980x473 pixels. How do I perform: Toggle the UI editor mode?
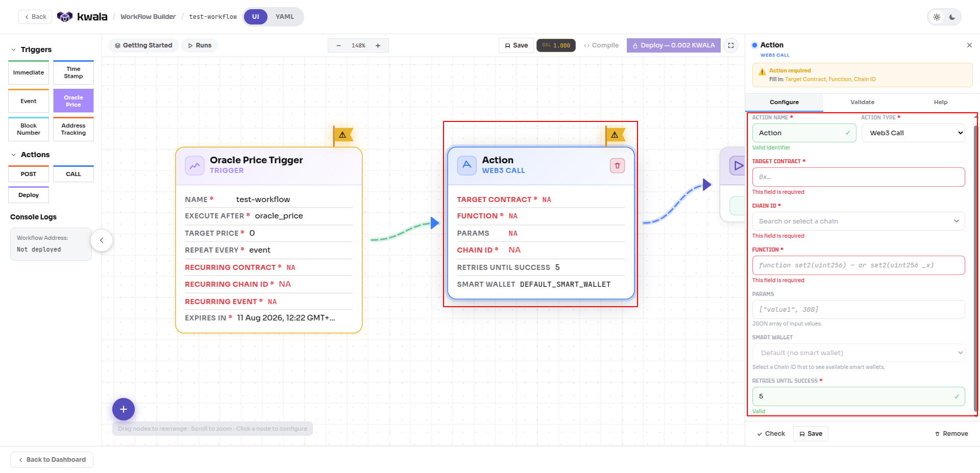coord(256,17)
